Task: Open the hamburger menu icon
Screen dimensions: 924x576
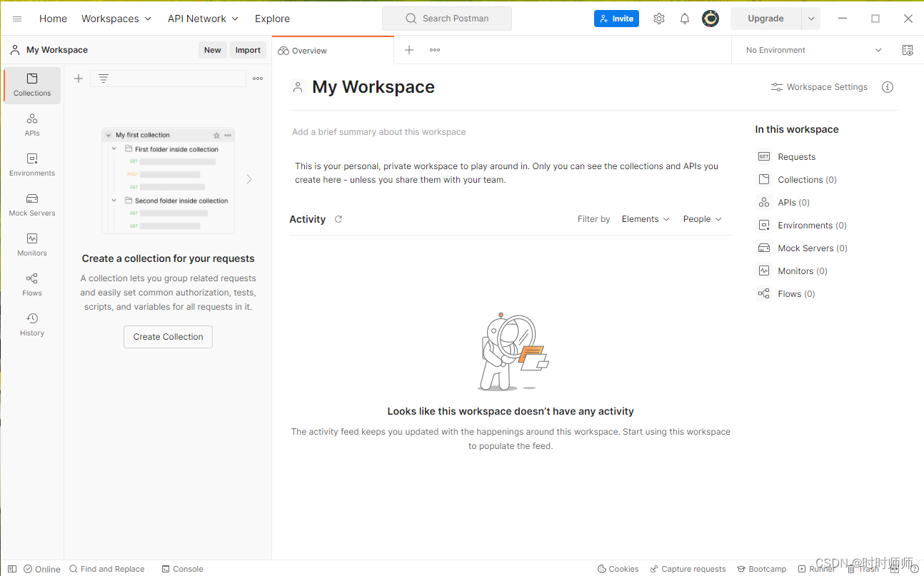Action: (x=17, y=19)
